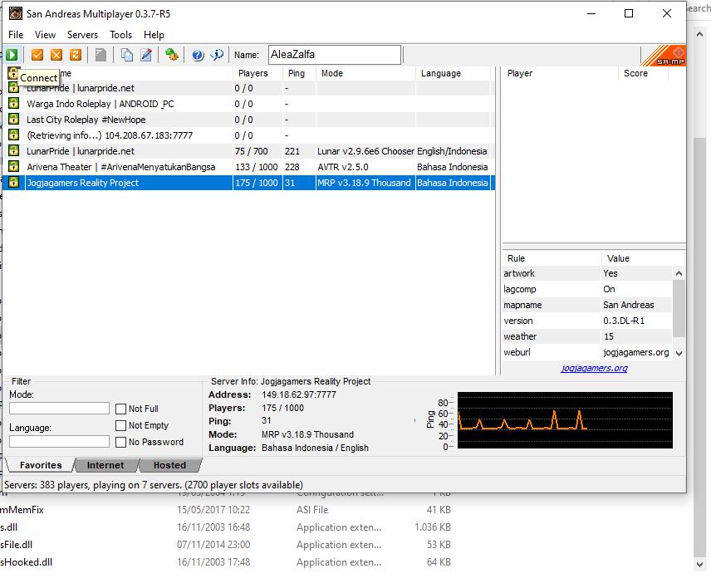Click the orange Refresh Server icon

76,55
